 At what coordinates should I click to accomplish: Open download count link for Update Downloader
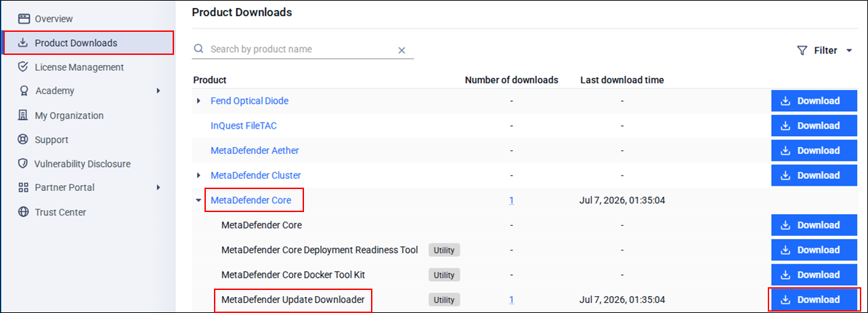pos(511,299)
